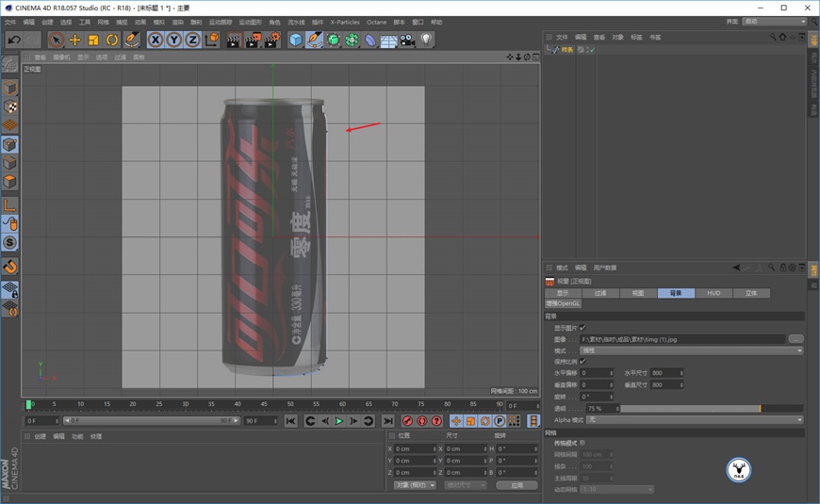Open Edit Render Settings gear clapperboard
Screen dimensions: 820x504
pyautogui.click(x=272, y=40)
